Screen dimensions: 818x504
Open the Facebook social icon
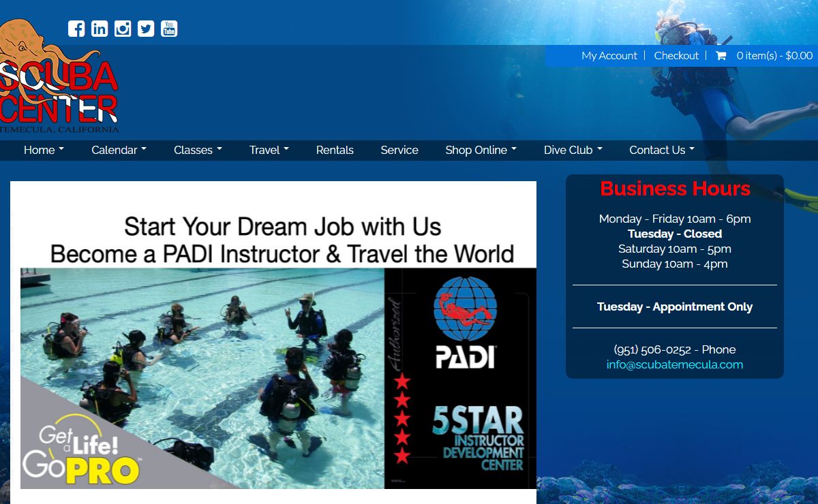click(x=76, y=29)
